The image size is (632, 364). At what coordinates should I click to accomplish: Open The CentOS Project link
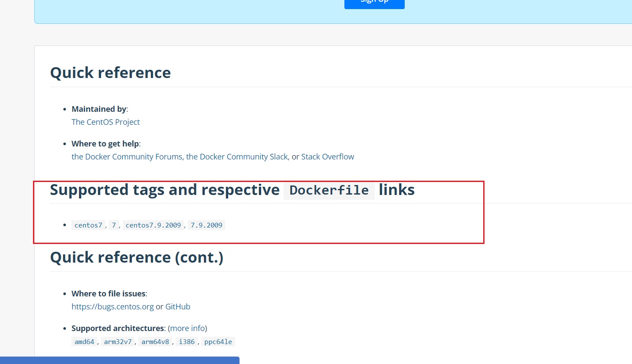pos(105,122)
